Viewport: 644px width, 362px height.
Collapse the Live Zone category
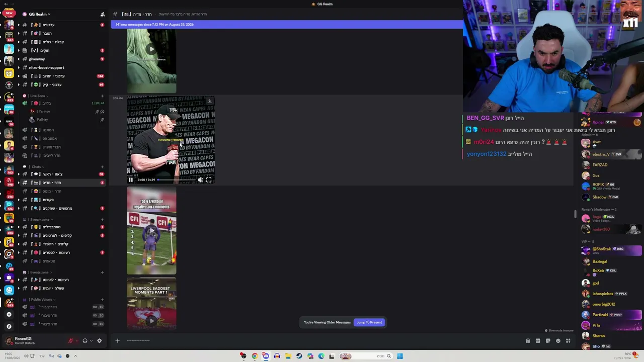(x=38, y=96)
